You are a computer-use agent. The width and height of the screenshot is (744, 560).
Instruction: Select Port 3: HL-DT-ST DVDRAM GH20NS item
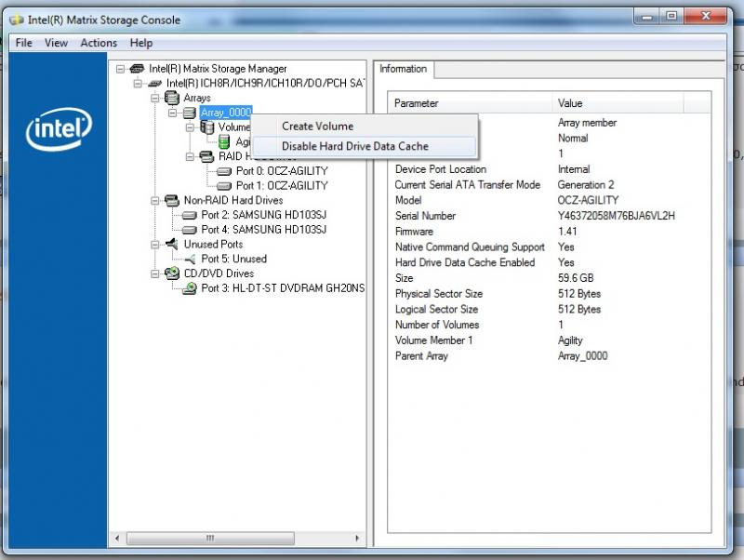click(283, 288)
